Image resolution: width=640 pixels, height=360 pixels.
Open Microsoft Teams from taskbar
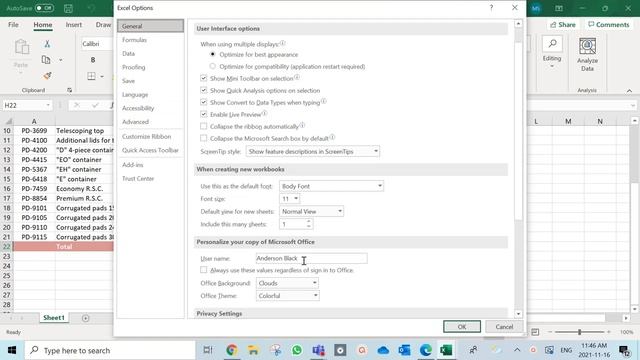(x=318, y=350)
